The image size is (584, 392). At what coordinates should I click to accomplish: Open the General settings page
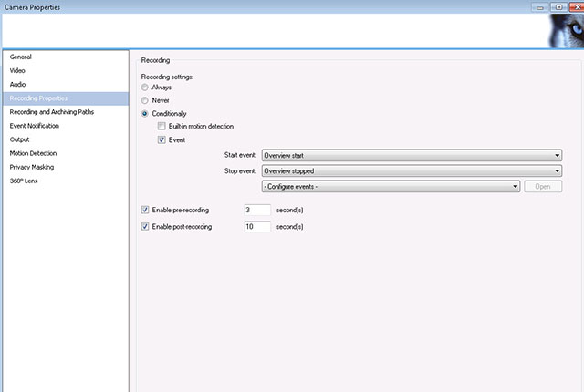point(21,57)
